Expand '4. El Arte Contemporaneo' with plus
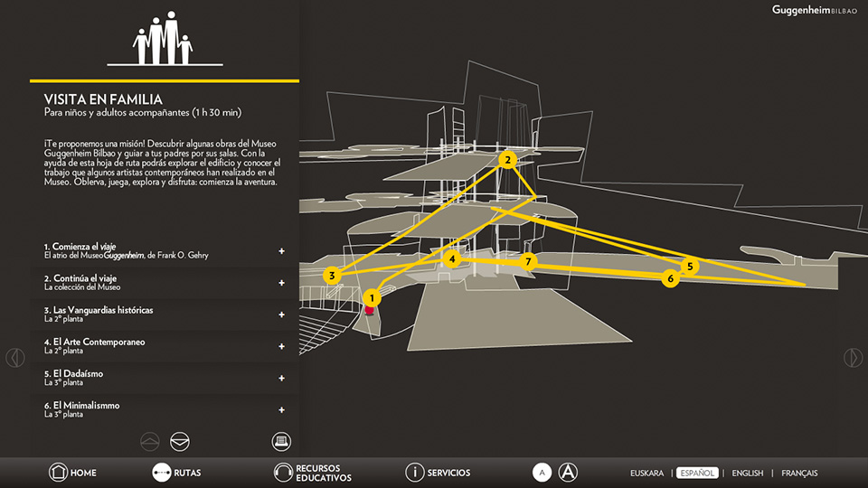This screenshot has width=868, height=488. pyautogui.click(x=281, y=346)
